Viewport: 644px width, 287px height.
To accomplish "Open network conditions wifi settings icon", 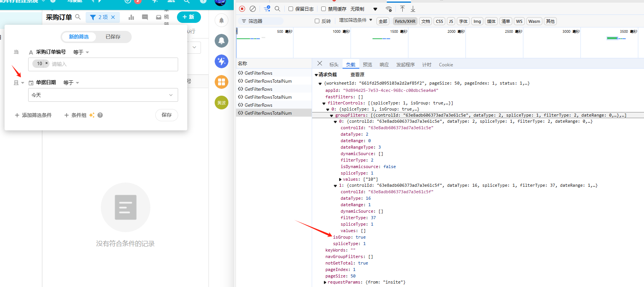I will 389,9.
